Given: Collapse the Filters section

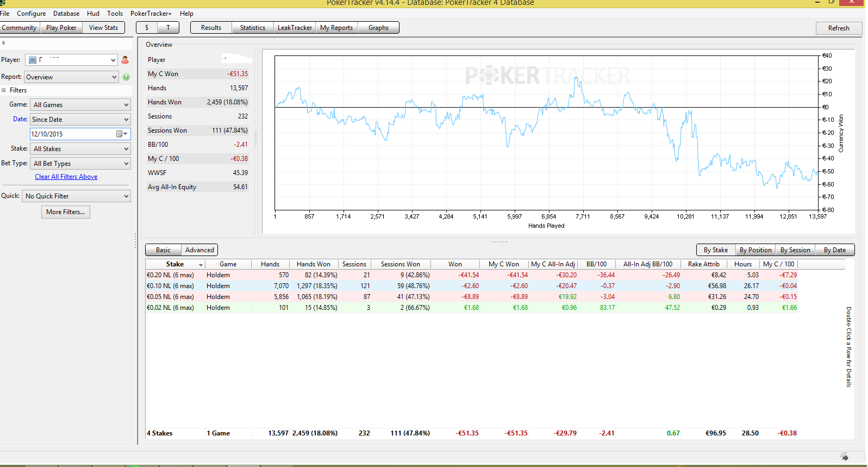Looking at the screenshot, I should pos(4,90).
